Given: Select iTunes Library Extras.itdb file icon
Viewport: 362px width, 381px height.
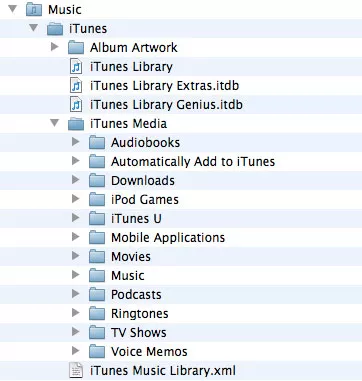Looking at the screenshot, I should [x=76, y=86].
